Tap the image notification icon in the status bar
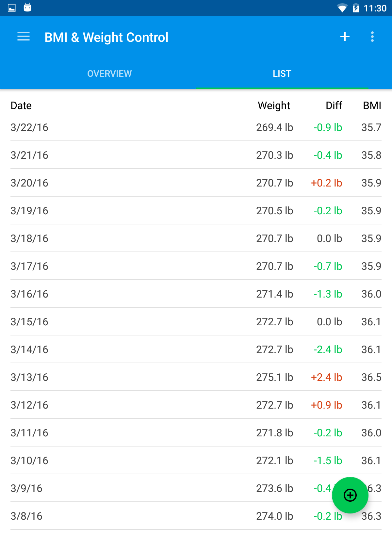Viewport: 392px width, 536px height. click(x=12, y=8)
